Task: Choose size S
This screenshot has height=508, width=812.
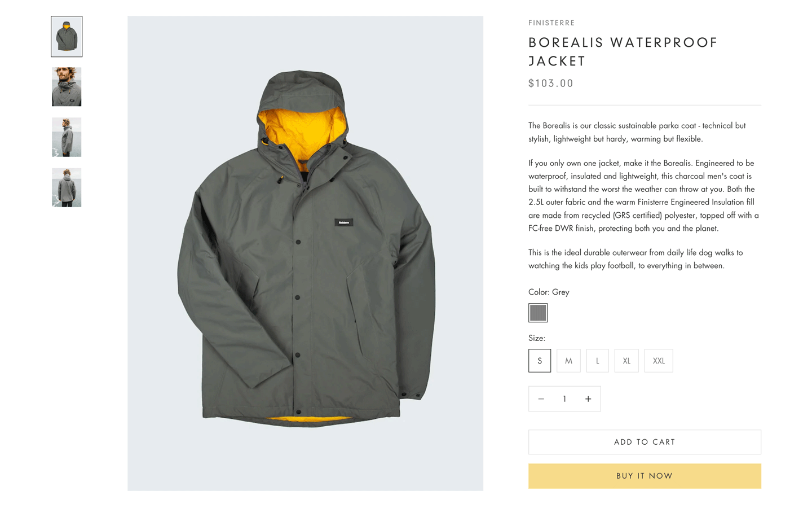Action: pyautogui.click(x=540, y=361)
